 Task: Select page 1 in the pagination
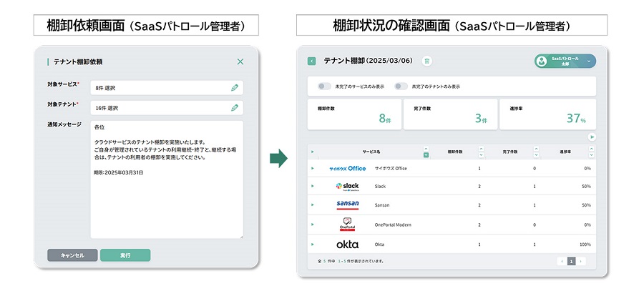tap(571, 261)
